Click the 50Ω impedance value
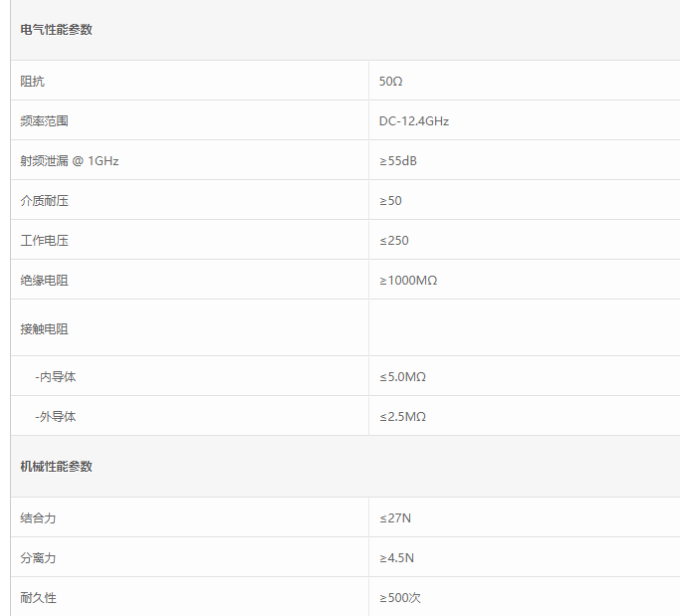This screenshot has height=616, width=680. (390, 81)
